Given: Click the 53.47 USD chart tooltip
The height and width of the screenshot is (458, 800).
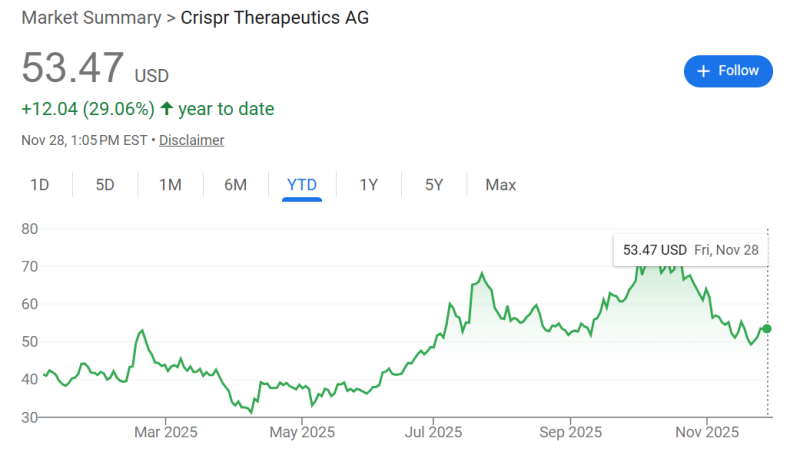Looking at the screenshot, I should [x=690, y=249].
